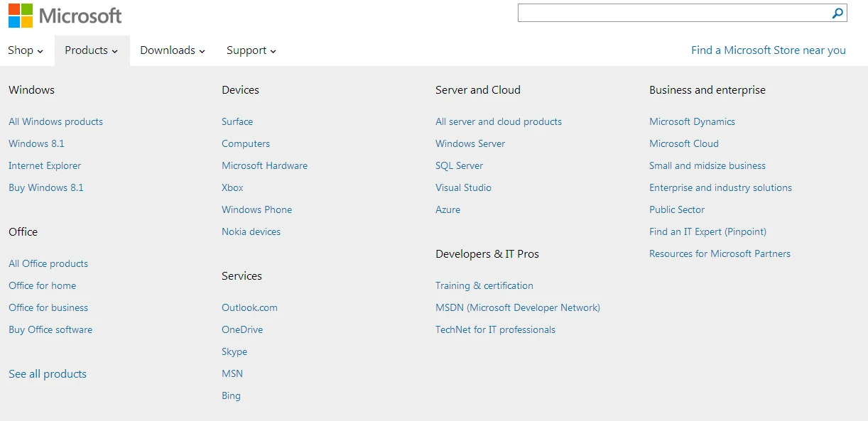Open Visual Studio link

click(x=463, y=187)
